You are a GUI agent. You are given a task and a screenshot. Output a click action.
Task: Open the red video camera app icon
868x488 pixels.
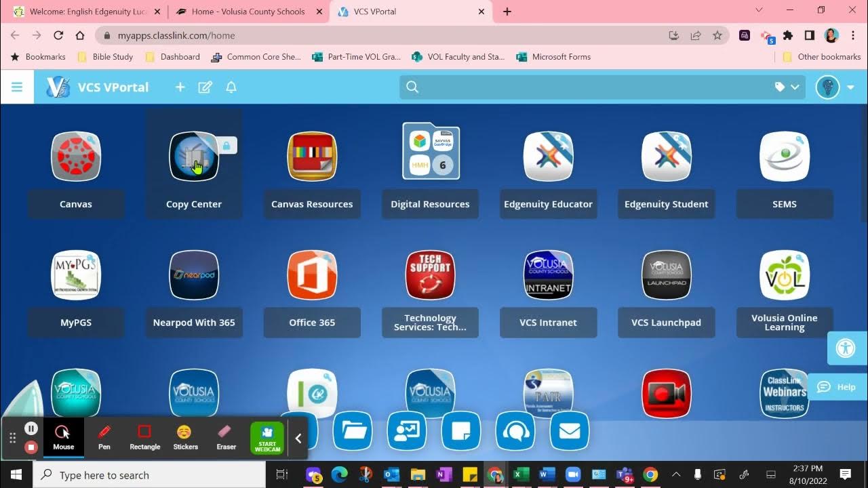click(667, 393)
